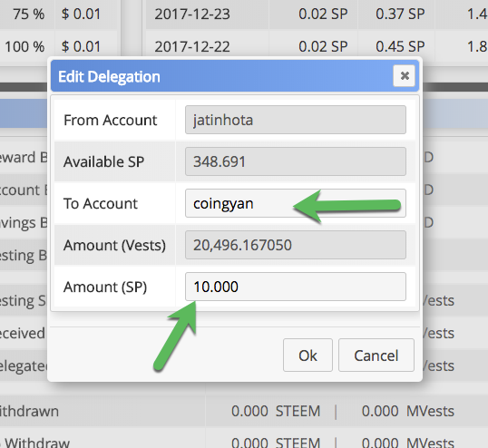Click 0.000 STEEM in the ithdrawn row
This screenshot has height=448, width=488.
pos(276,412)
